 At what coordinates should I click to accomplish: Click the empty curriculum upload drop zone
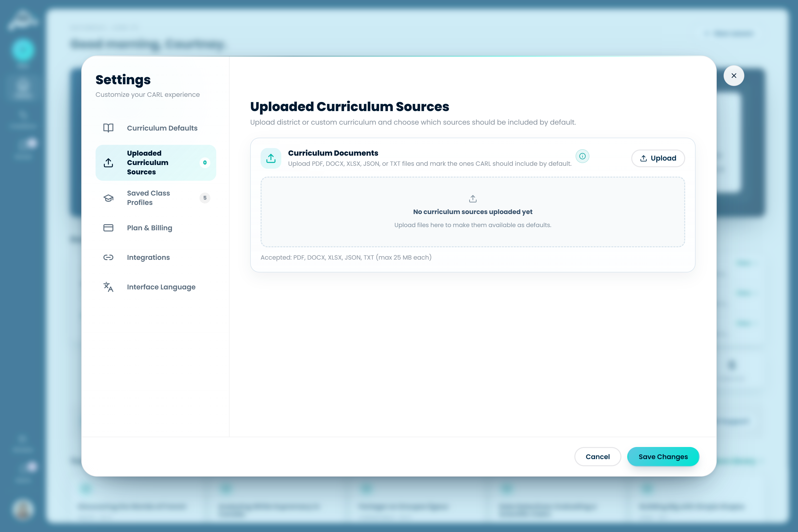[x=473, y=212]
